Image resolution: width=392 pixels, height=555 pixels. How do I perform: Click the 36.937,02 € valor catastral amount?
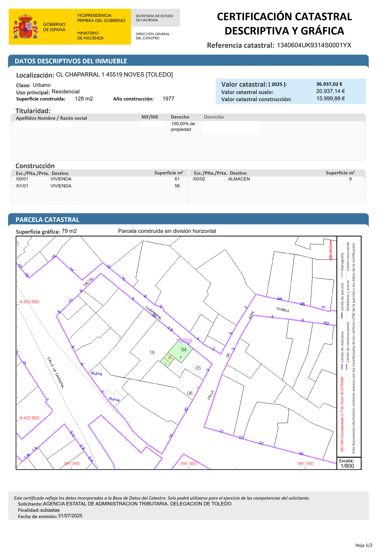[x=329, y=84]
